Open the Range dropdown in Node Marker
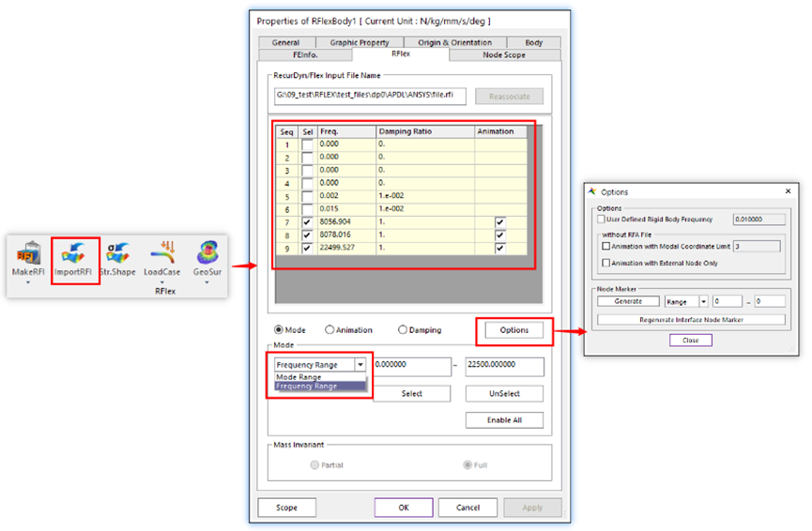The height and width of the screenshot is (531, 812). [703, 302]
